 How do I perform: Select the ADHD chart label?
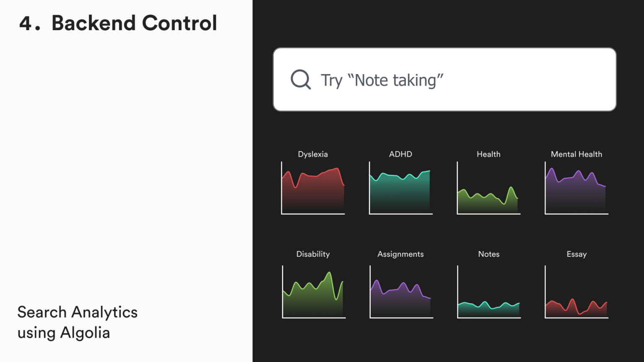400,154
